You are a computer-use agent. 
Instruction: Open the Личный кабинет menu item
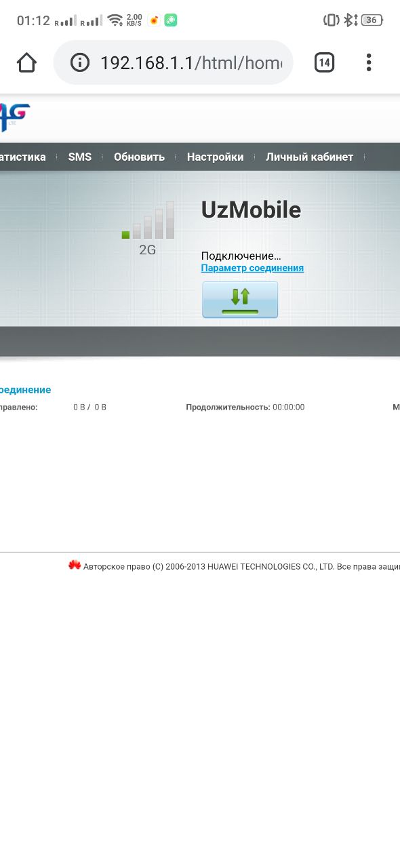(x=309, y=157)
